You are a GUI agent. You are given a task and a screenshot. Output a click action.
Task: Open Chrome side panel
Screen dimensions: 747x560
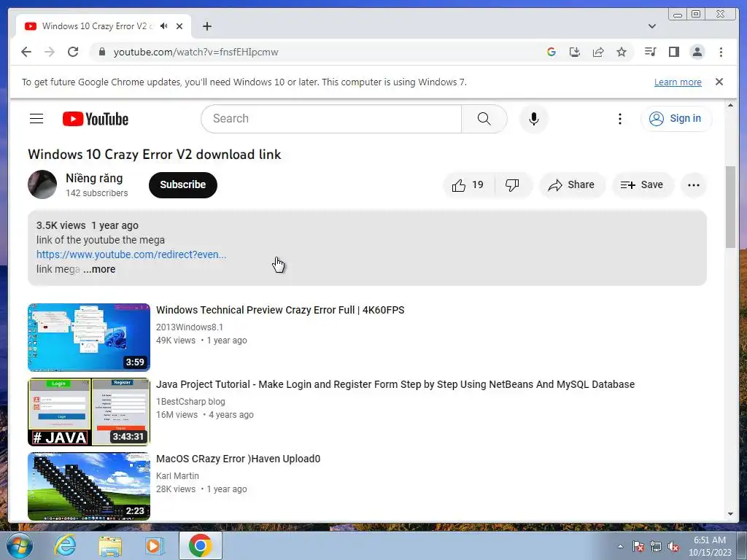[x=673, y=52]
